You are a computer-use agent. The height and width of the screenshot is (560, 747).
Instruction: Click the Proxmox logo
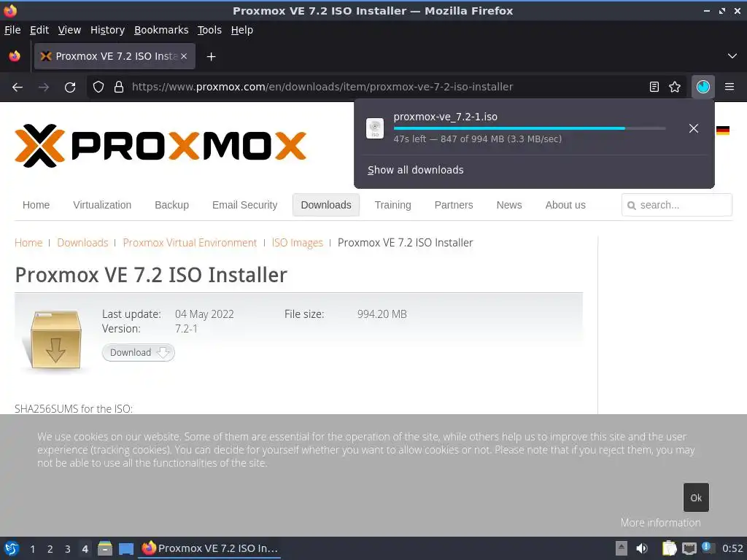click(x=160, y=146)
